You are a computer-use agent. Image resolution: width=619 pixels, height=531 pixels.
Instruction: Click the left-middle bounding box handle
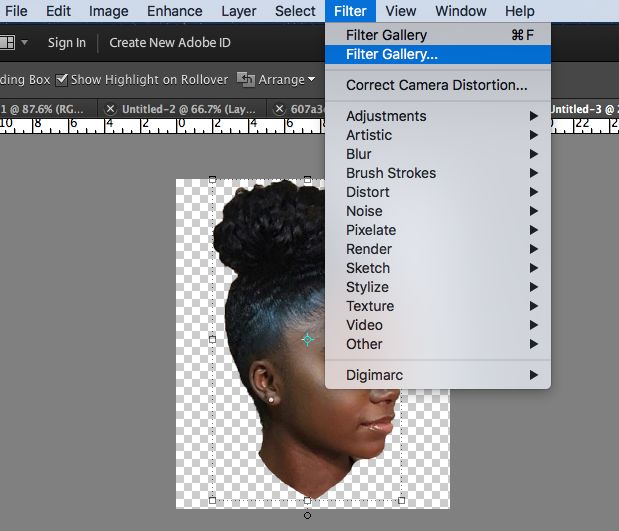212,339
